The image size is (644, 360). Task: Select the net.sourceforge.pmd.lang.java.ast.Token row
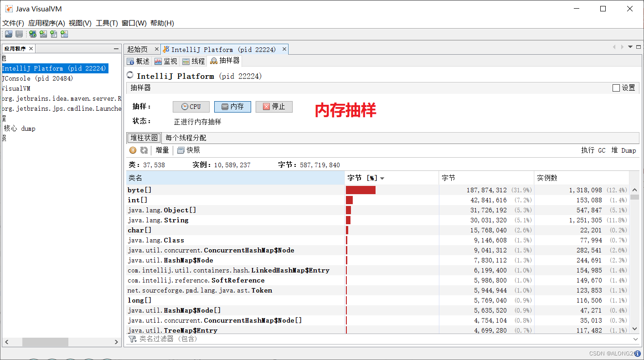(x=378, y=290)
